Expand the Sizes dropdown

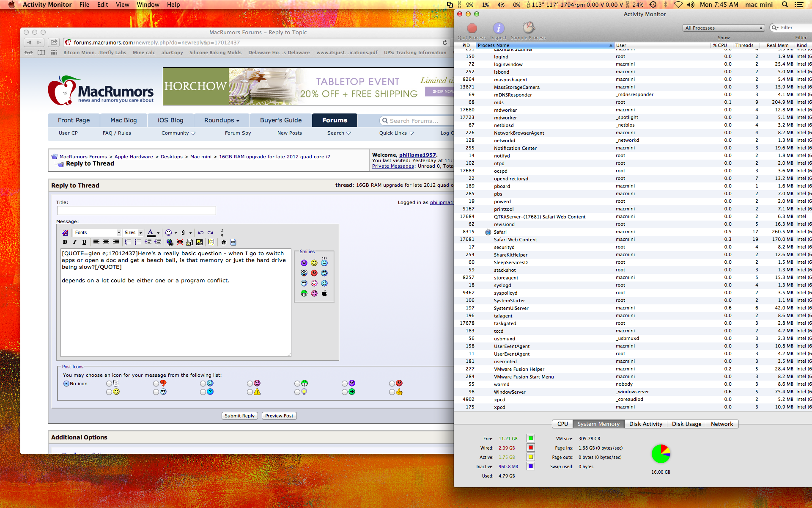tap(133, 232)
